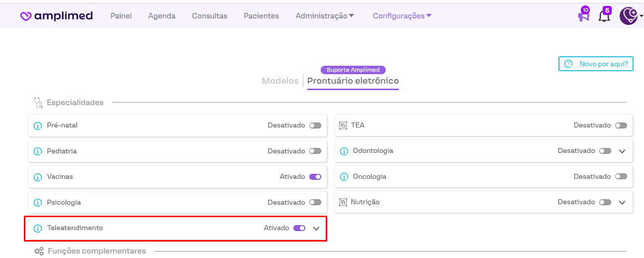This screenshot has width=644, height=258.
Task: Open the Administração dropdown menu
Action: coord(325,16)
